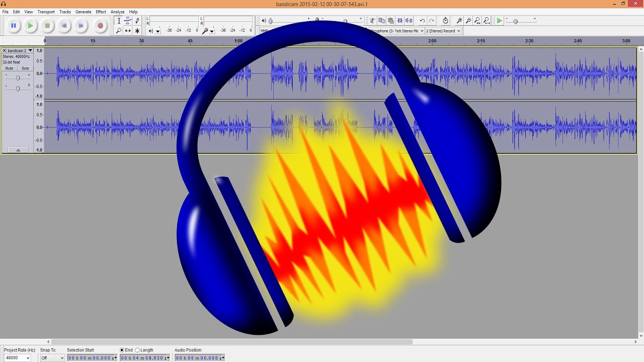This screenshot has height=362, width=644.
Task: Start recording with the red Record button
Action: (100, 26)
